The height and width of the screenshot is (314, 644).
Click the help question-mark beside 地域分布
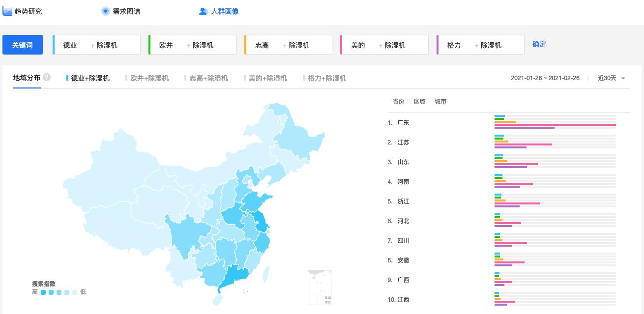46,77
